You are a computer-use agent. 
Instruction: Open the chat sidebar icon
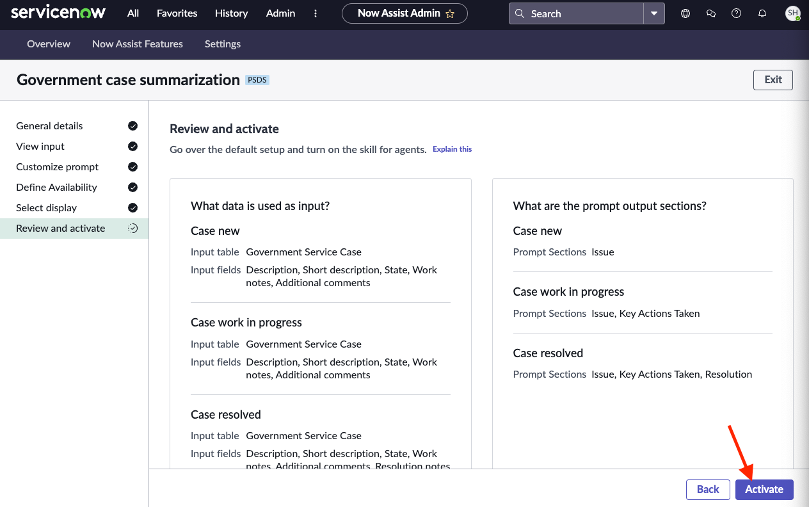711,13
